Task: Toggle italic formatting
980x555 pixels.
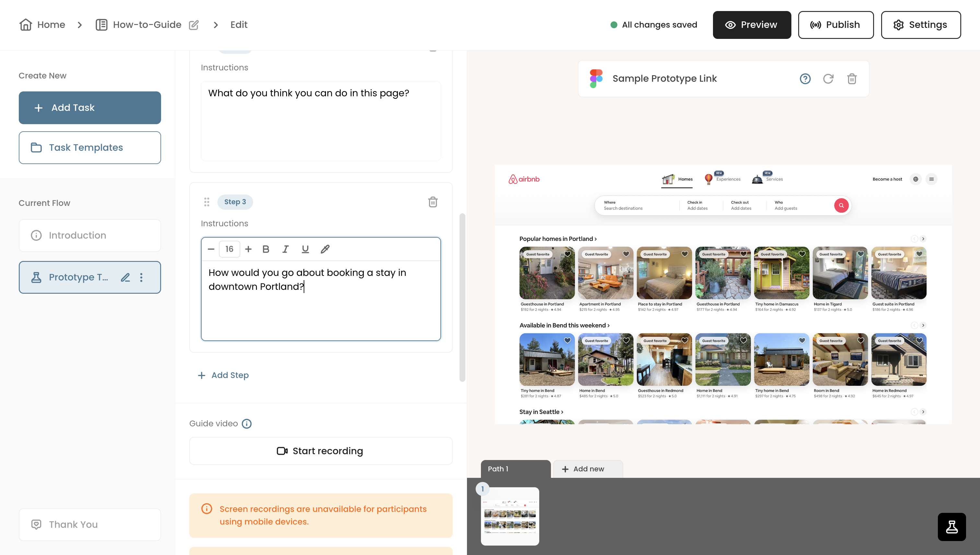Action: 285,249
